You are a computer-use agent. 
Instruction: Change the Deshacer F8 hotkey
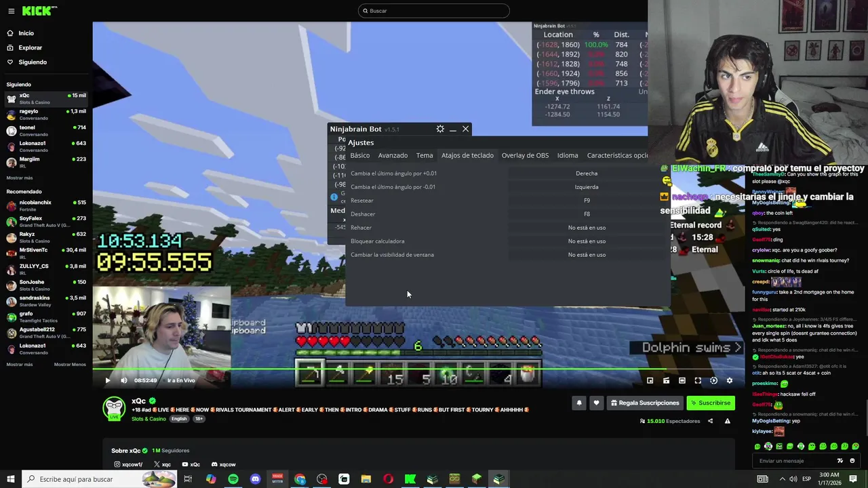click(x=587, y=214)
